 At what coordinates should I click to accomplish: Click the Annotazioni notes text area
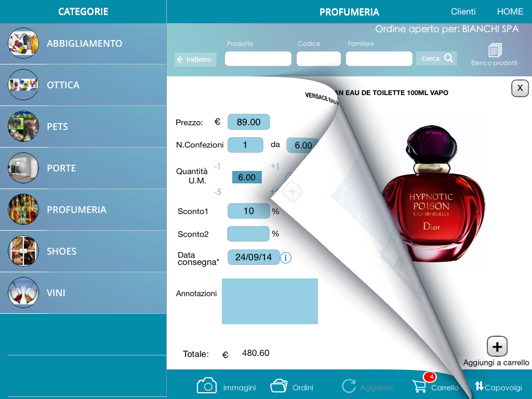click(270, 301)
